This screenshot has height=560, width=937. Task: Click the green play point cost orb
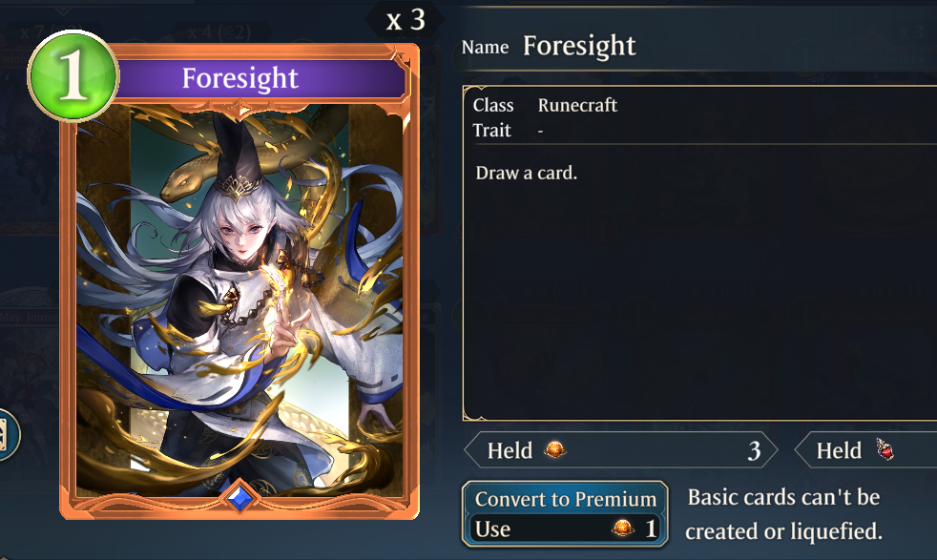73,75
